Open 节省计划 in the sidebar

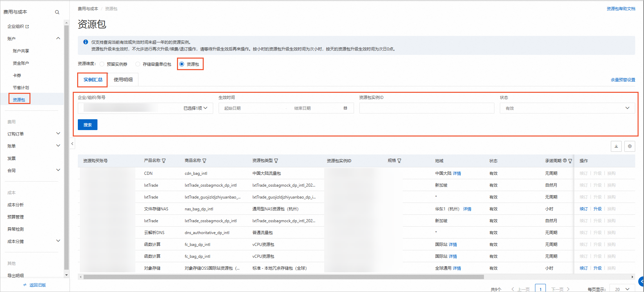(x=21, y=87)
